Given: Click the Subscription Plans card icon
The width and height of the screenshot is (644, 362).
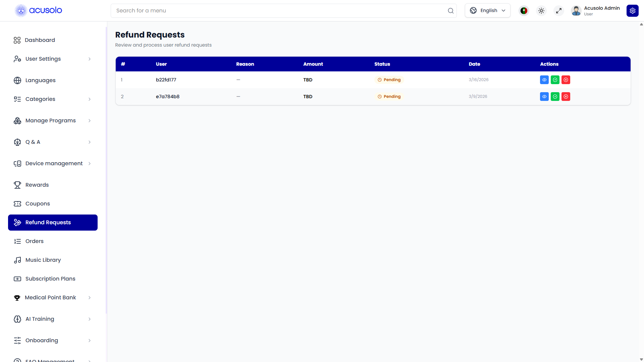Looking at the screenshot, I should click(17, 279).
